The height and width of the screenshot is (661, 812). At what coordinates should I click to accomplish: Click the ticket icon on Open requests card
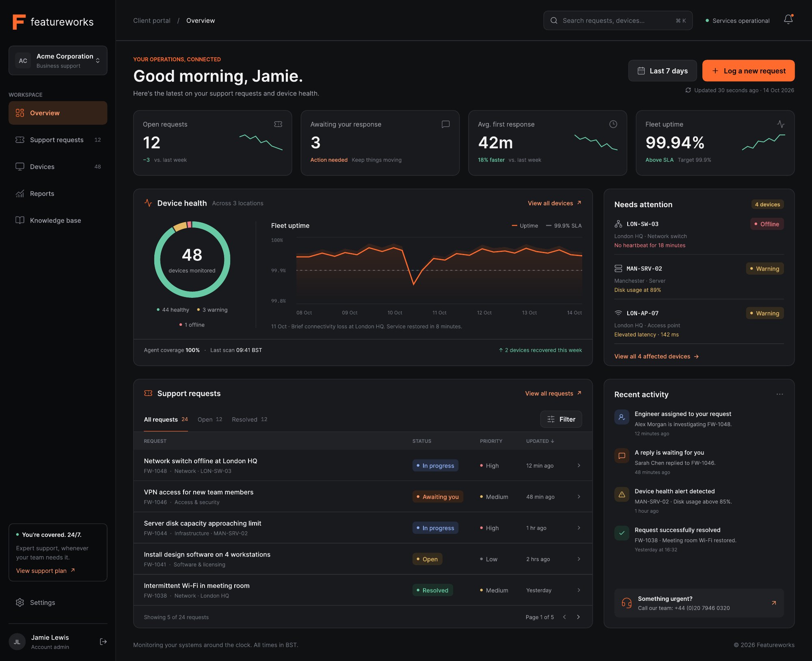[x=278, y=124]
